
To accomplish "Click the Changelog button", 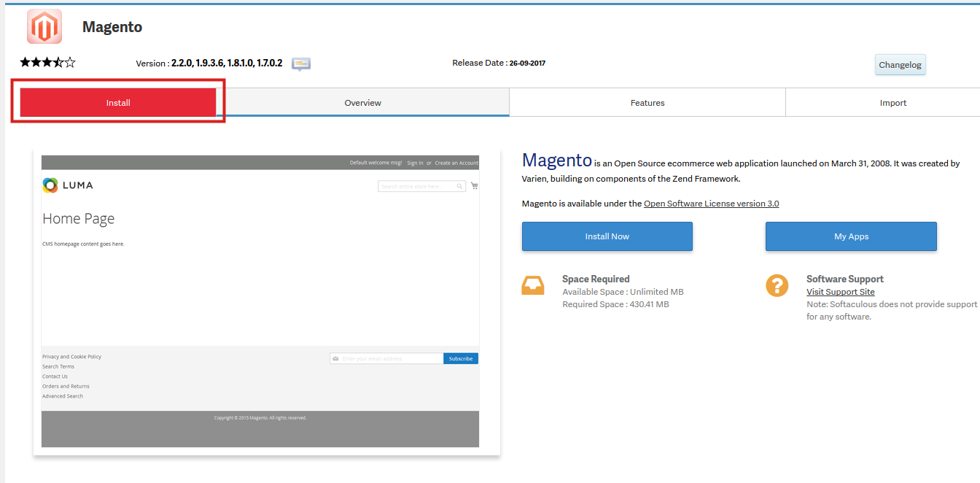I will pyautogui.click(x=901, y=64).
